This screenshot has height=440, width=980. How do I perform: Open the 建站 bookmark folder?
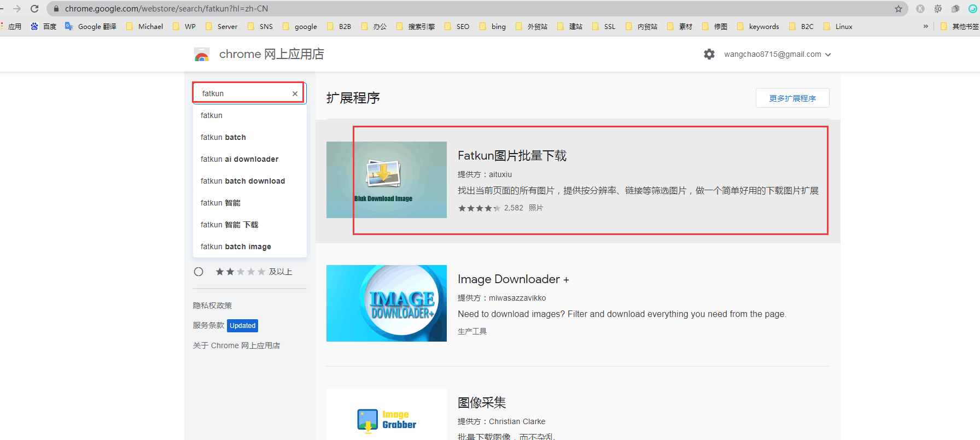[x=570, y=26]
